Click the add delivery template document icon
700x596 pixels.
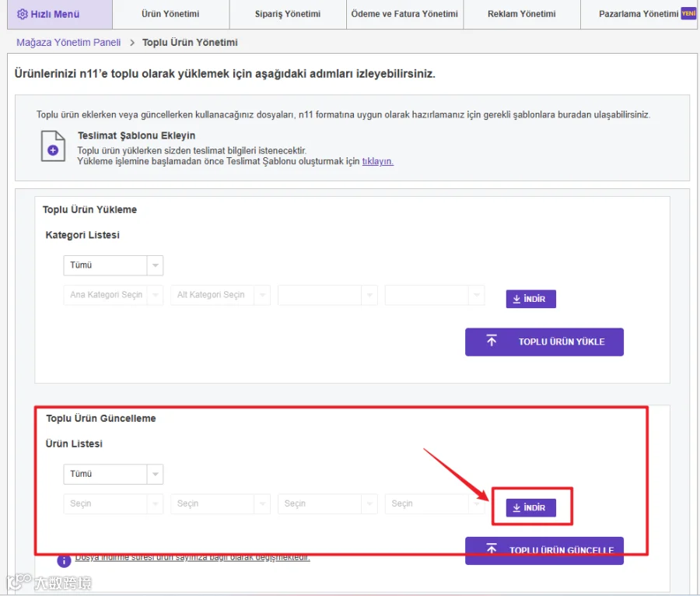click(53, 146)
